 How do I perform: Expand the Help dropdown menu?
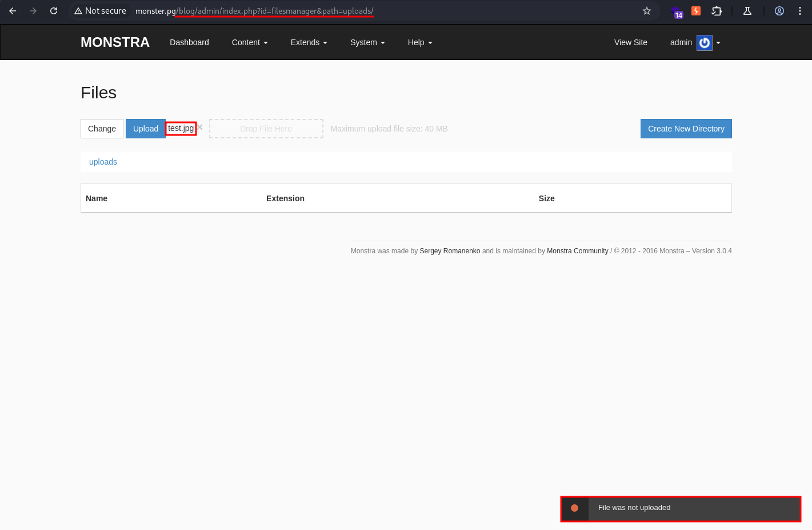point(420,42)
